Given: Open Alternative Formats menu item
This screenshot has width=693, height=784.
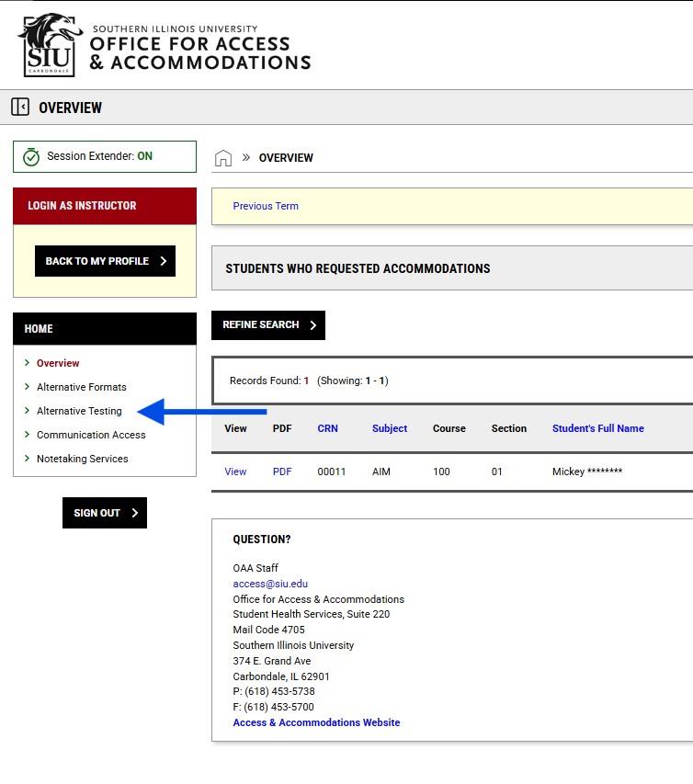Looking at the screenshot, I should click(82, 387).
